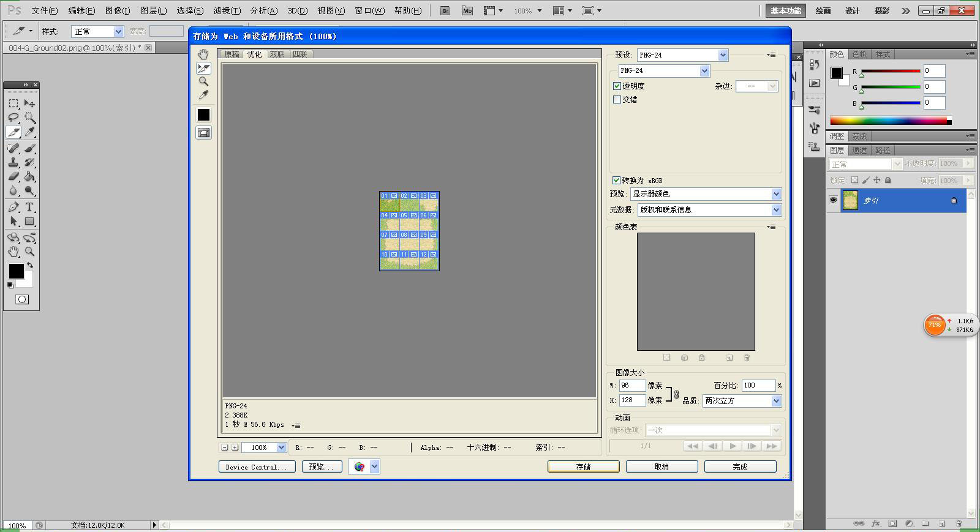Select the Paint Bucket tool
The image size is (980, 532).
tap(29, 176)
